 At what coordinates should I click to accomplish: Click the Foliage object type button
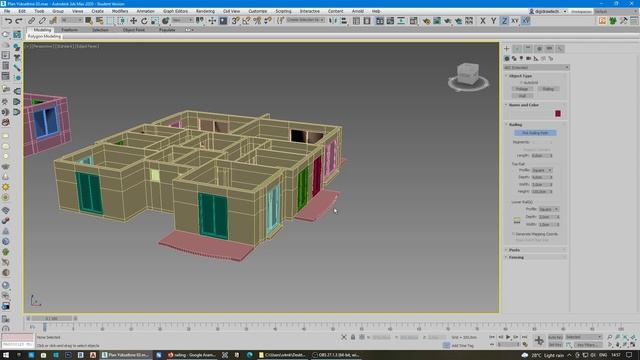(522, 89)
